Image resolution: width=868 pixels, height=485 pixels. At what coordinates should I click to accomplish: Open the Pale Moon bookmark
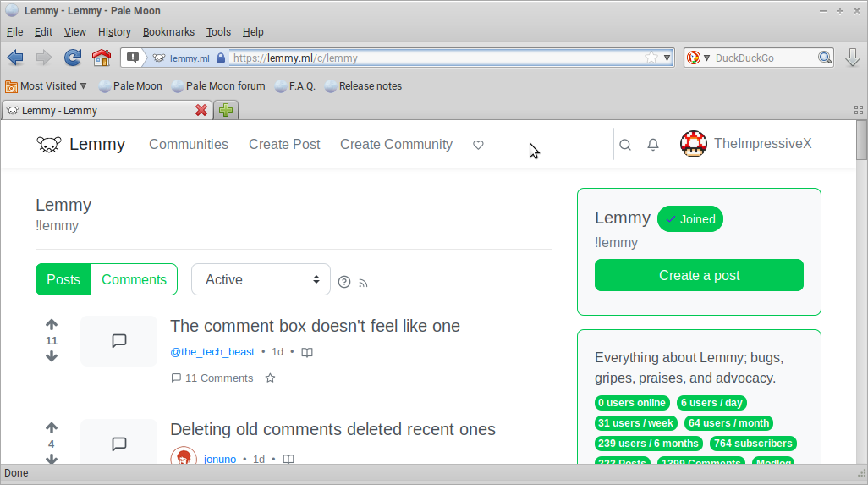click(x=130, y=85)
